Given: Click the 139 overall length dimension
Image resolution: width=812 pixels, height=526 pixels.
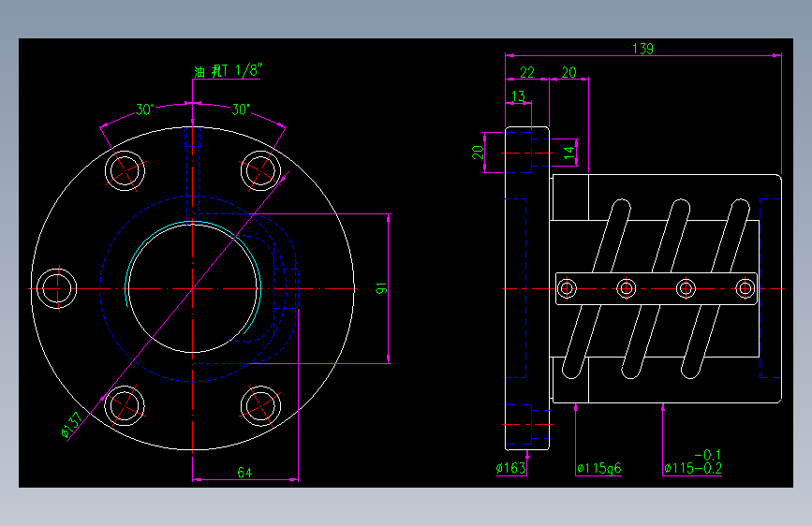Looking at the screenshot, I should (x=642, y=49).
